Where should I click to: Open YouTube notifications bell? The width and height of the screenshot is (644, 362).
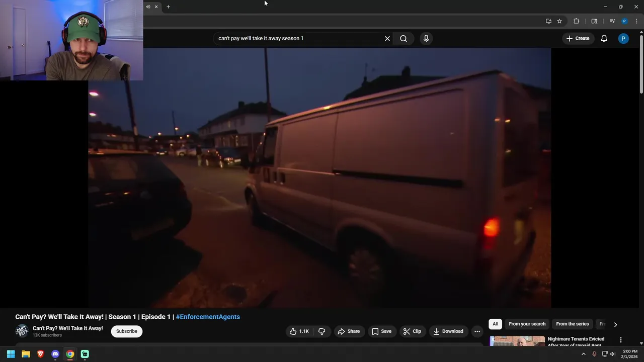[604, 39]
